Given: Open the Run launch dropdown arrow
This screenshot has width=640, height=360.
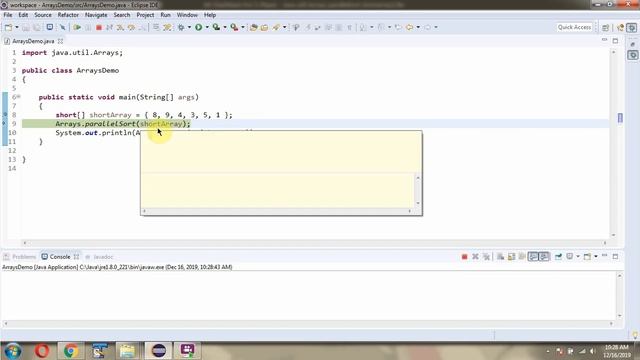Looking at the screenshot, I should (207, 27).
